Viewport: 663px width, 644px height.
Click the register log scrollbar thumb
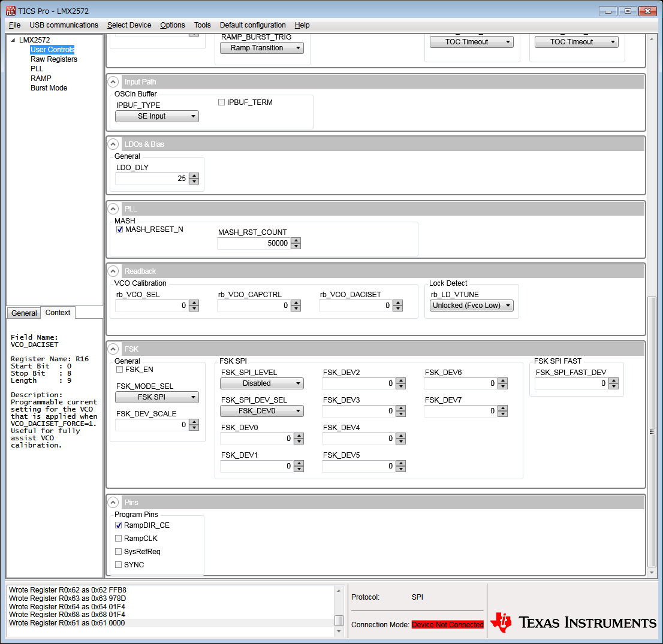click(339, 620)
